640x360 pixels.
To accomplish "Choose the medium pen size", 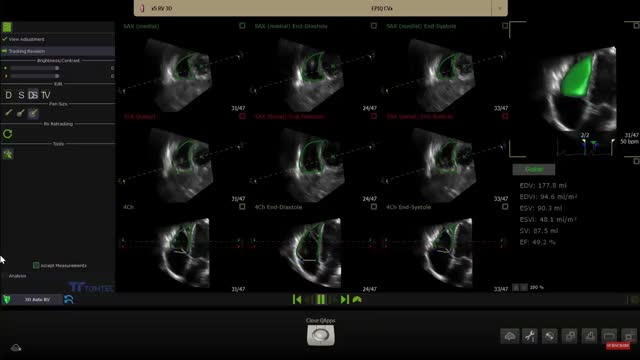I will 20,113.
